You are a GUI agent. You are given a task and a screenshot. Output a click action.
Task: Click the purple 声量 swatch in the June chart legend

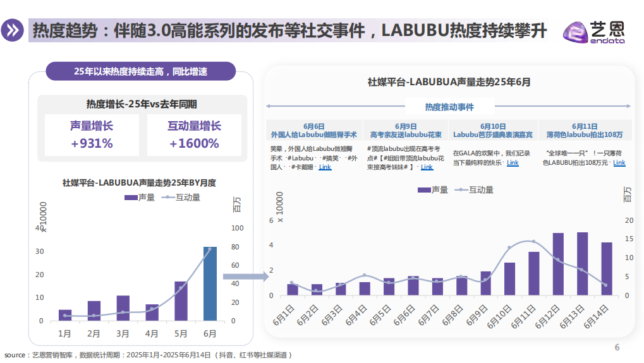(424, 189)
